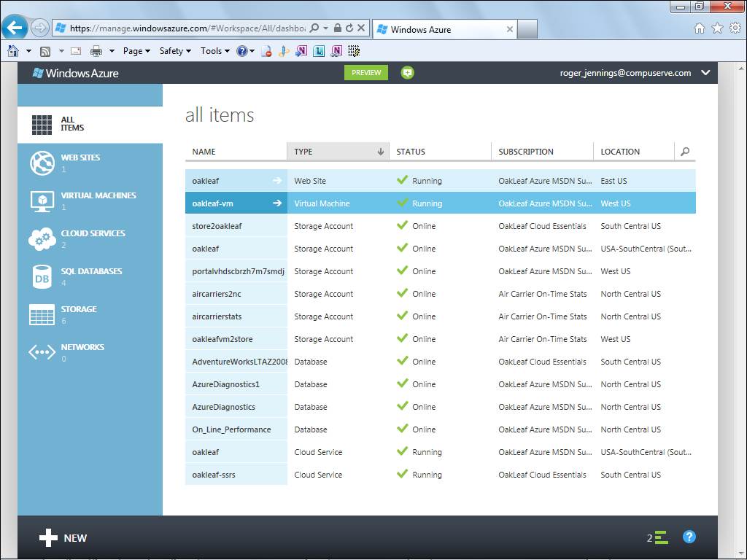Open the Page menu
This screenshot has height=560, width=747.
pyautogui.click(x=136, y=51)
